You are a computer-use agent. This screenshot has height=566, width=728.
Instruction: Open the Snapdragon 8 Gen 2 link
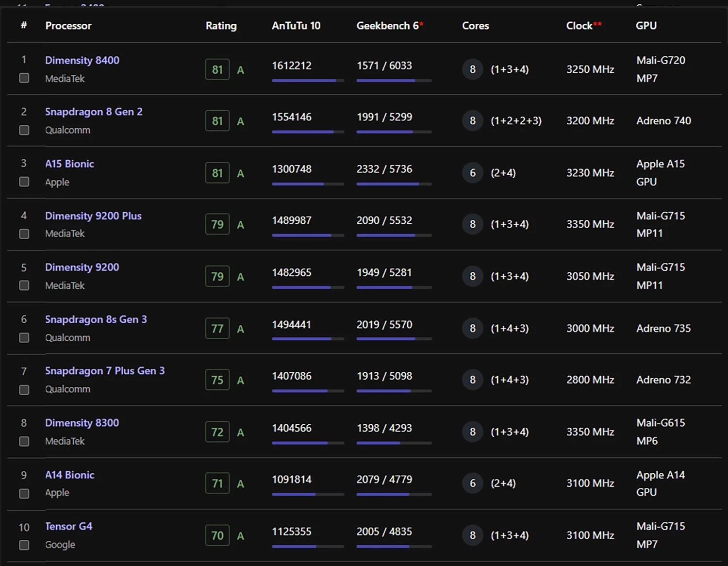(94, 112)
